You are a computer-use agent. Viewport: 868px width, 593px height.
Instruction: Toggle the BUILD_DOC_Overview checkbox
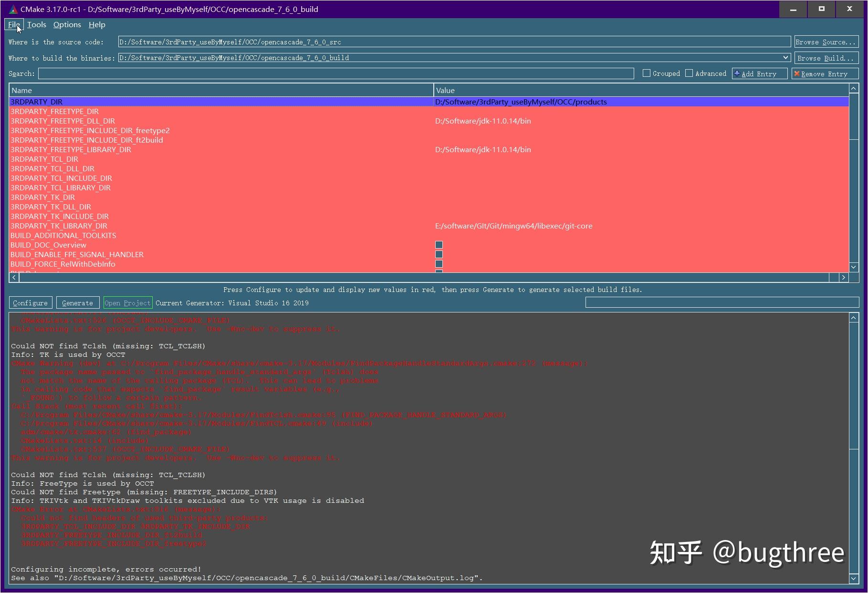point(438,245)
